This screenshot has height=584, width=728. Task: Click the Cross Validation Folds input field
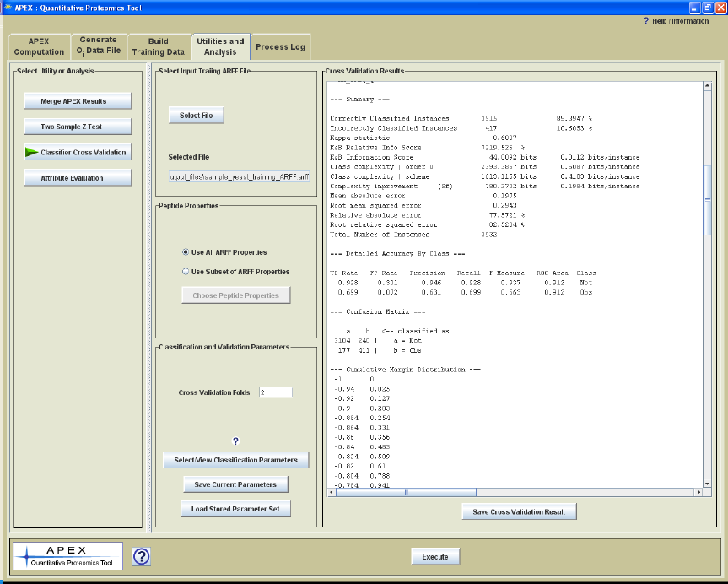275,392
